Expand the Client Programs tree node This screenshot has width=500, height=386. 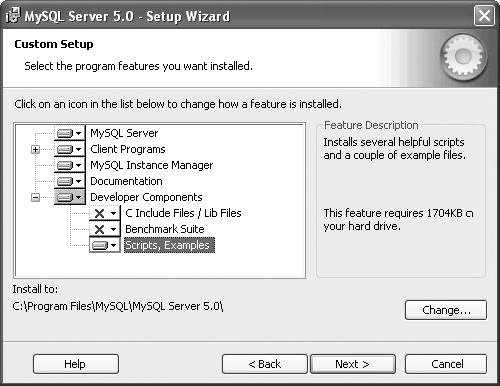tap(35, 149)
